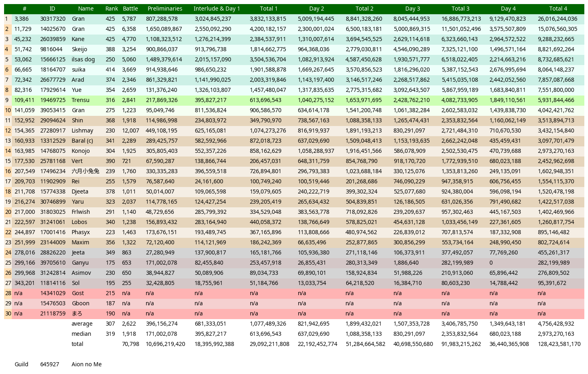Click the average Total 4 value 4,756,428,932
This screenshot has width=588, height=374.
(556, 324)
